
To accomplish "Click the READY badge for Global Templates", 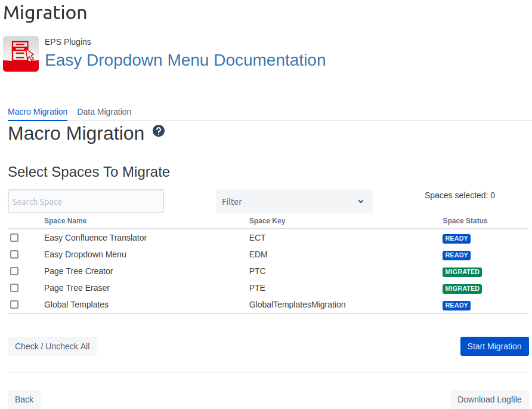I will tap(456, 305).
